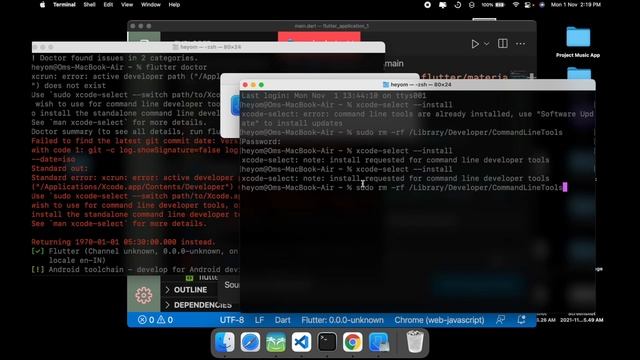Open the Shell menu

coord(89,5)
